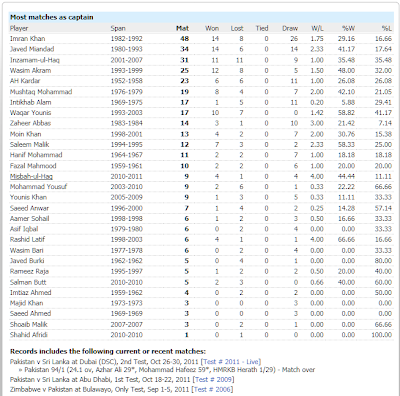The image size is (400, 396).
Task: Click the %W column header
Action: point(348,28)
